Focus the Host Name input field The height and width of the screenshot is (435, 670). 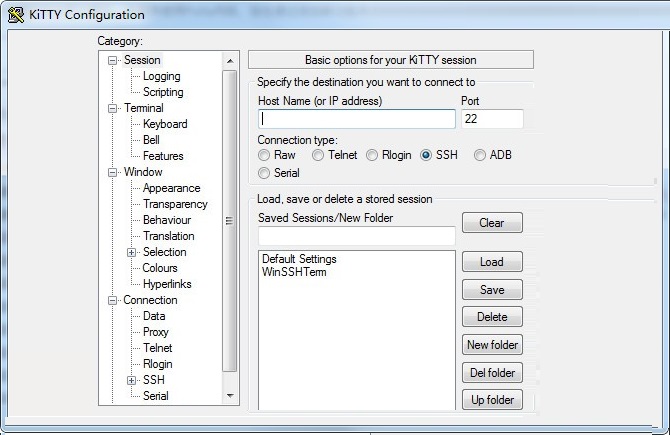(357, 119)
